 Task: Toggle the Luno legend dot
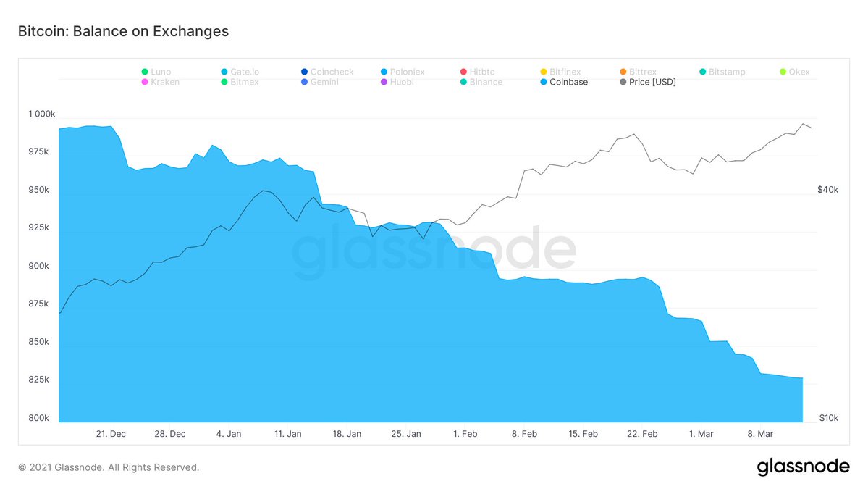click(x=145, y=72)
